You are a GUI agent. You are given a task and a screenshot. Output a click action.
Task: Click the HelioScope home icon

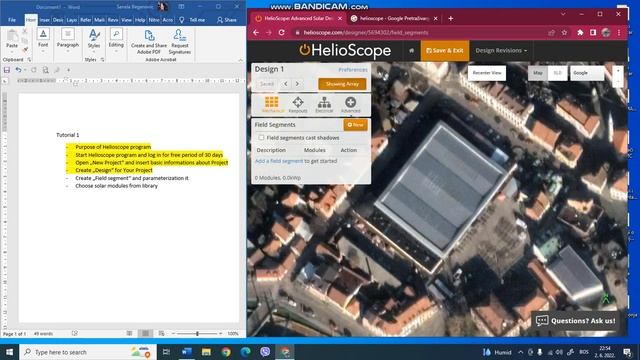tap(411, 51)
